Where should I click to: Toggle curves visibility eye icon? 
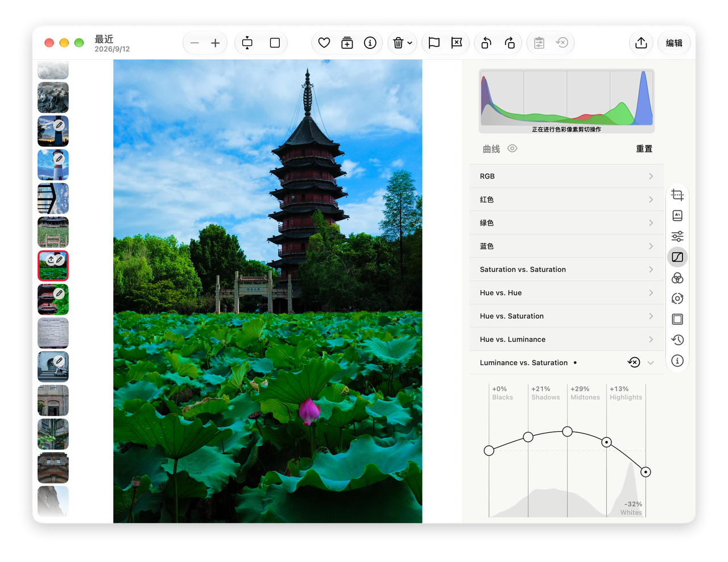click(x=512, y=148)
